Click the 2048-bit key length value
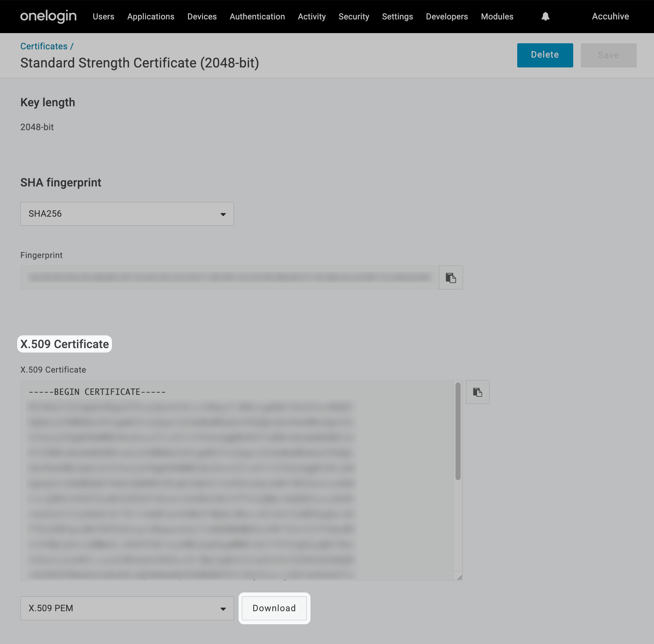Viewport: 654px width, 644px height. 37,127
